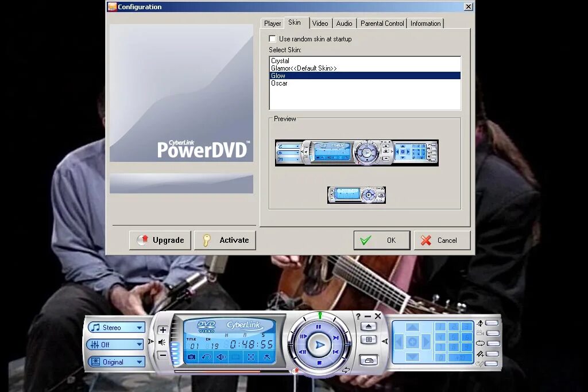Click the Activate button

pos(225,240)
